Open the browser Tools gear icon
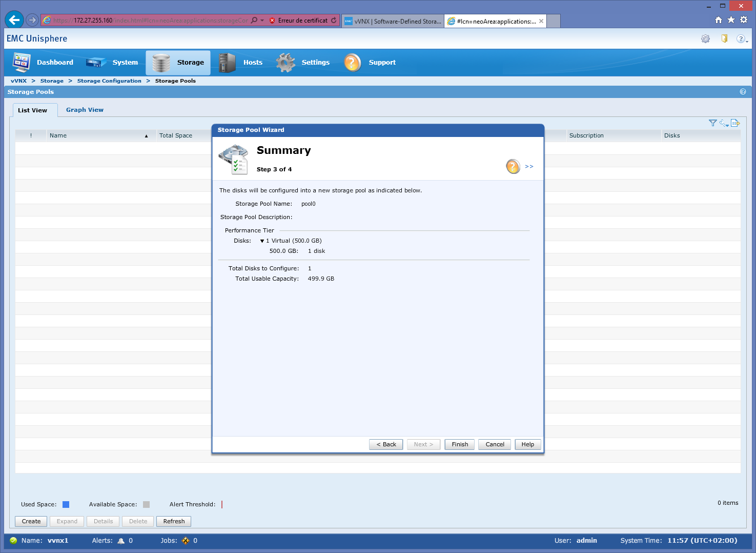 tap(744, 19)
